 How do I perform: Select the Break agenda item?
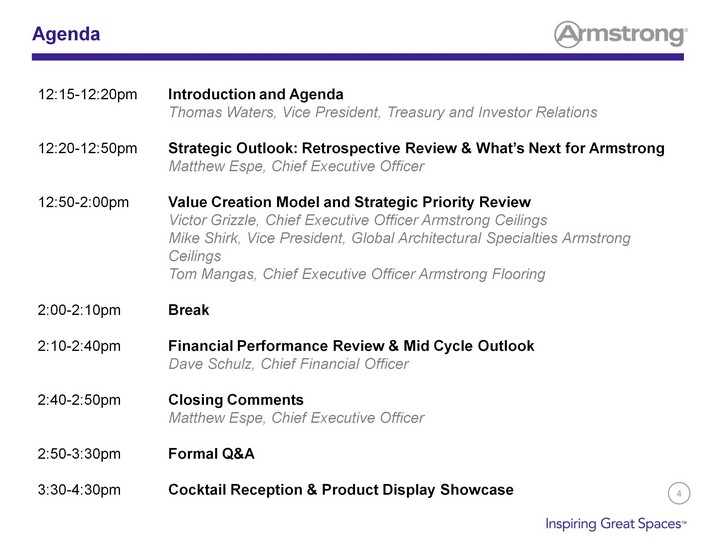click(x=188, y=310)
